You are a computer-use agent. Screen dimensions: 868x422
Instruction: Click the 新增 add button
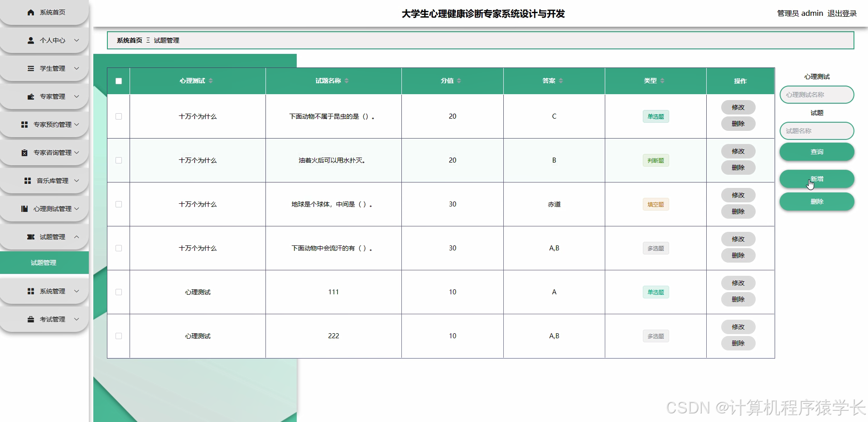[816, 179]
